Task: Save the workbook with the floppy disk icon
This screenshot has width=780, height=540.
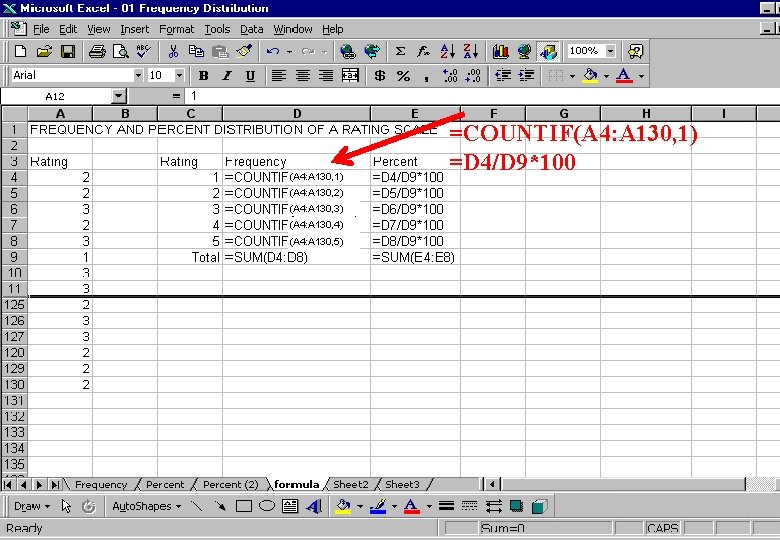Action: [x=68, y=51]
